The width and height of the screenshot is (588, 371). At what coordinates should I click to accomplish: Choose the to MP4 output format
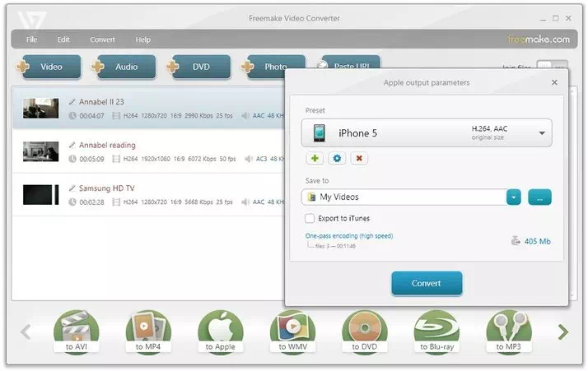pos(148,332)
